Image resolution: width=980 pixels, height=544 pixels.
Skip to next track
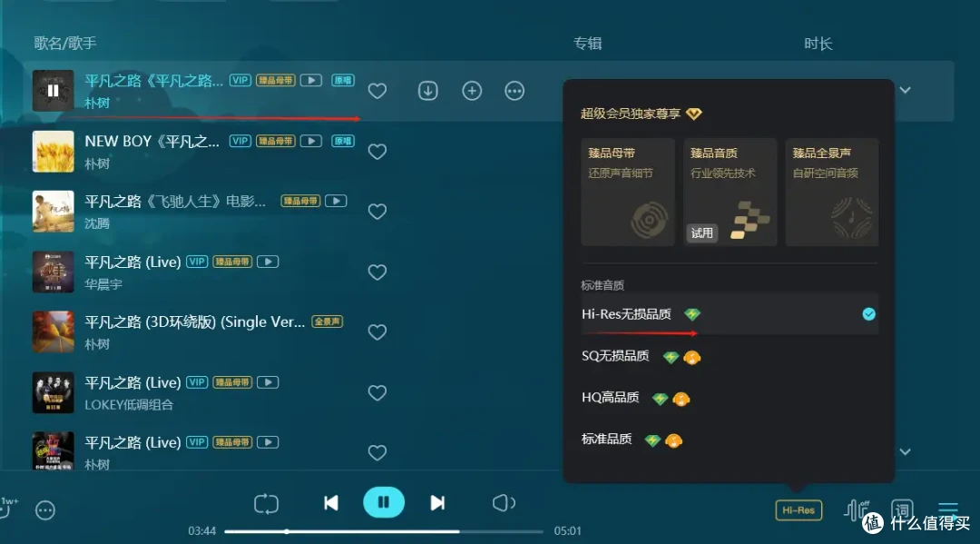(x=437, y=502)
